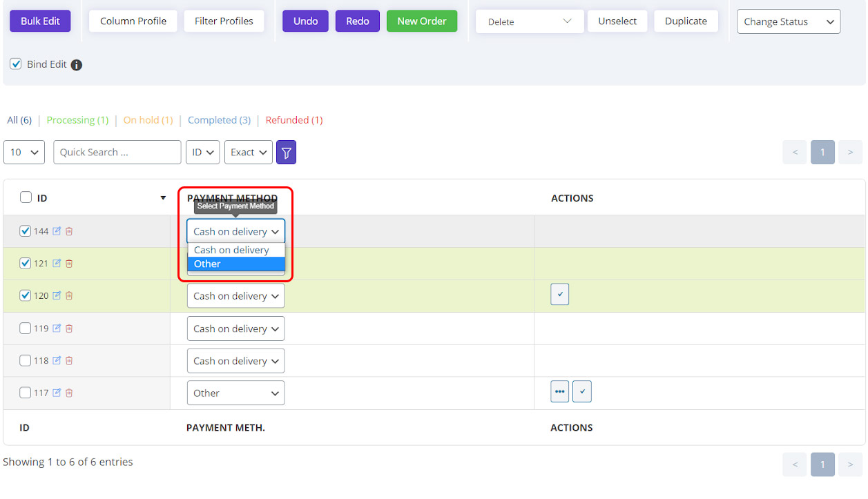Open the Change Status dropdown
Viewport: 868px width, 499px height.
pos(788,21)
